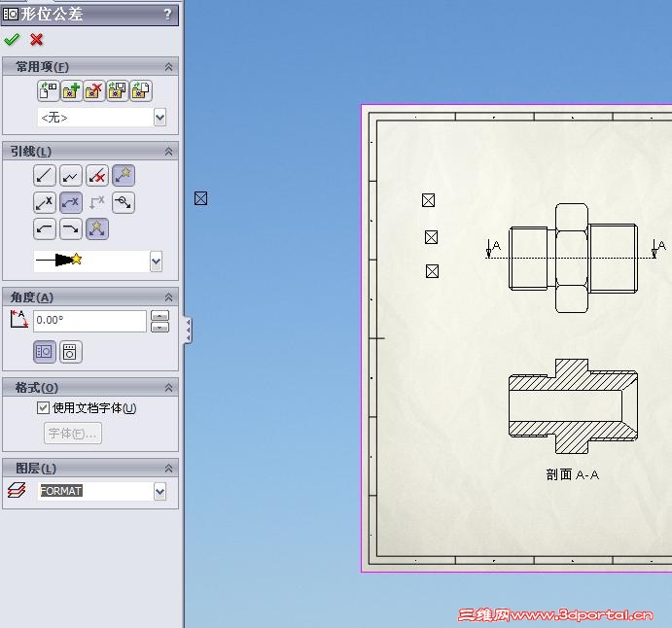Click the hex nut fitting front view
The height and width of the screenshot is (628, 672).
click(573, 259)
